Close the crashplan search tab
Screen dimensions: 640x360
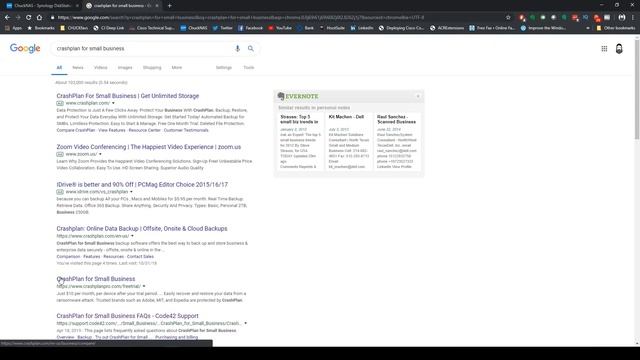click(x=157, y=6)
